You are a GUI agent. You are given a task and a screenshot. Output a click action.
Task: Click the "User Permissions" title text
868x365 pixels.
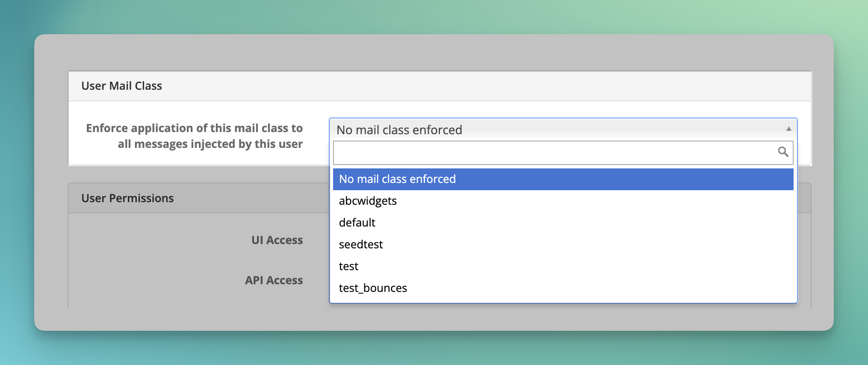click(127, 198)
